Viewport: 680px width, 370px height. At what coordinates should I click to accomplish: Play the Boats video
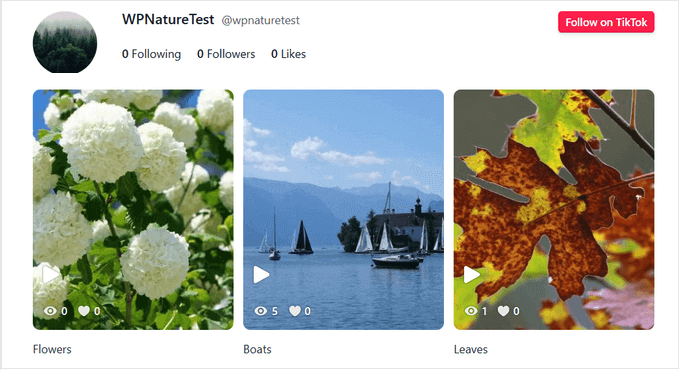[x=261, y=274]
